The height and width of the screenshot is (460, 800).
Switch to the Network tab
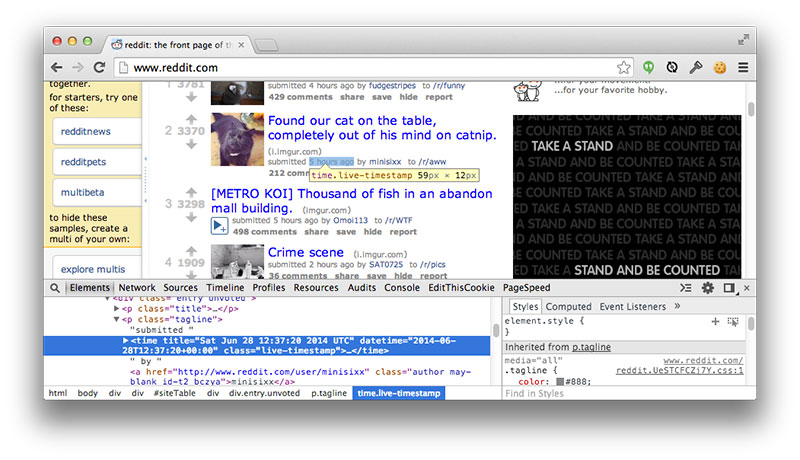tap(137, 288)
